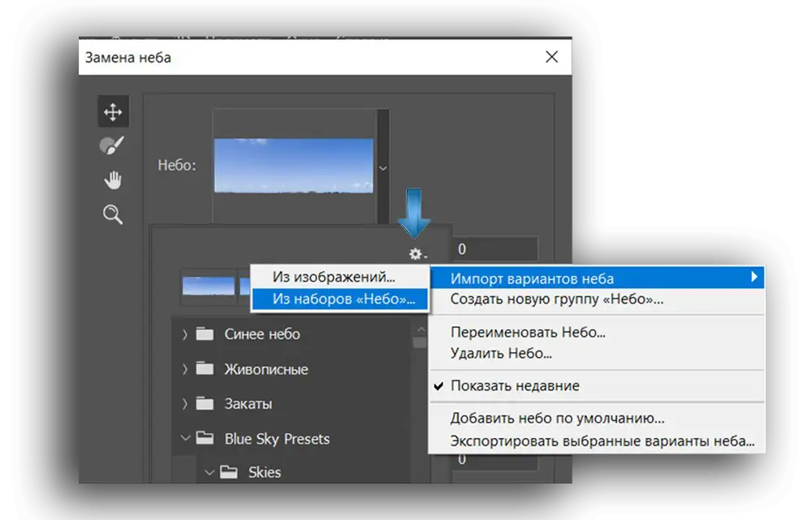
Task: Expand the Живописные folder chevron
Action: coord(185,369)
